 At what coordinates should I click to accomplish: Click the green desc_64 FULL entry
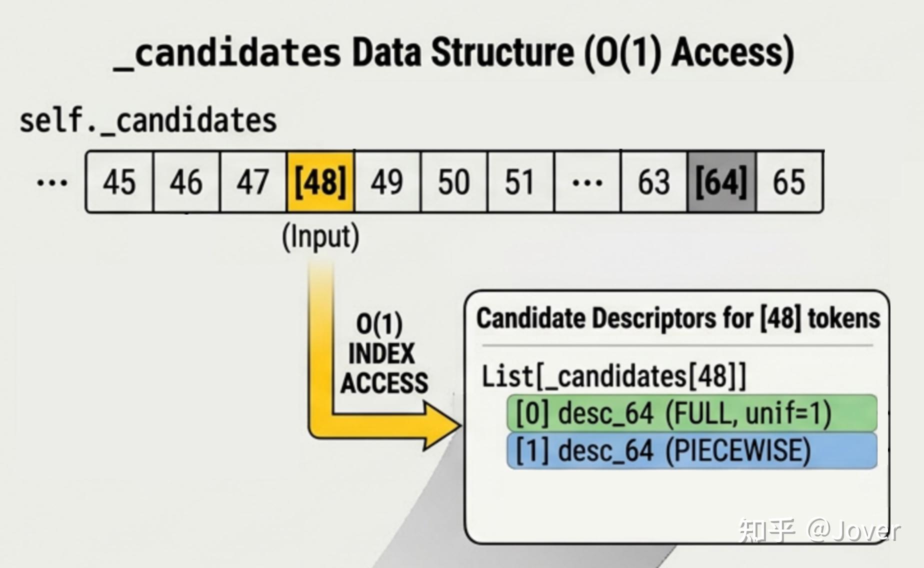(692, 413)
